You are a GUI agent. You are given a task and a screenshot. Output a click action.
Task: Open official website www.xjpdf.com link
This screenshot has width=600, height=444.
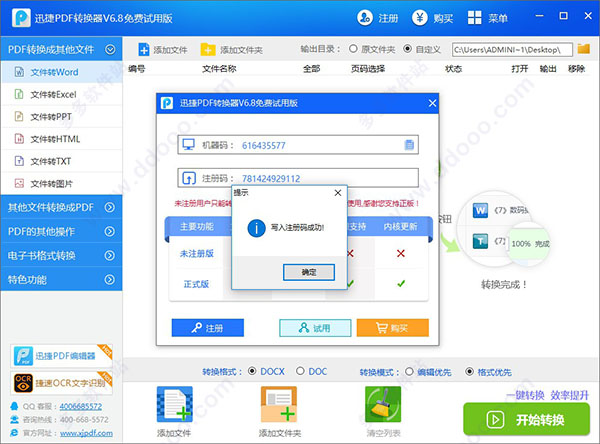pyautogui.click(x=86, y=433)
